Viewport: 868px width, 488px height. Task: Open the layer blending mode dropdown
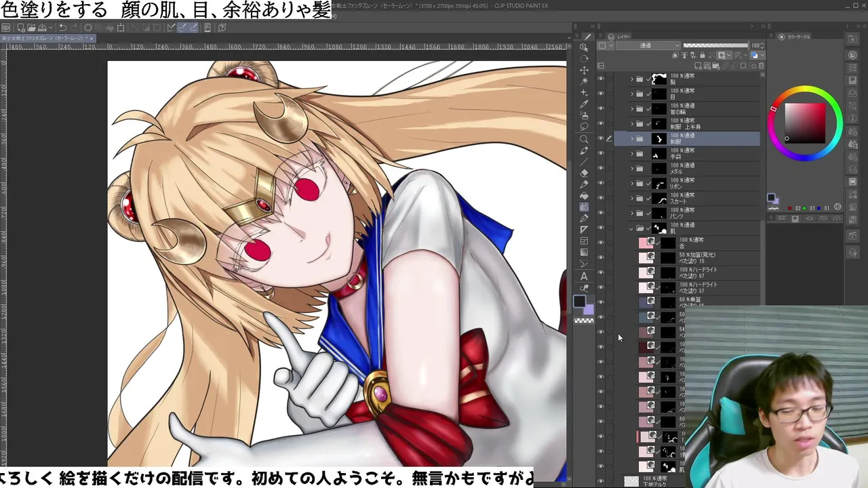pyautogui.click(x=647, y=45)
